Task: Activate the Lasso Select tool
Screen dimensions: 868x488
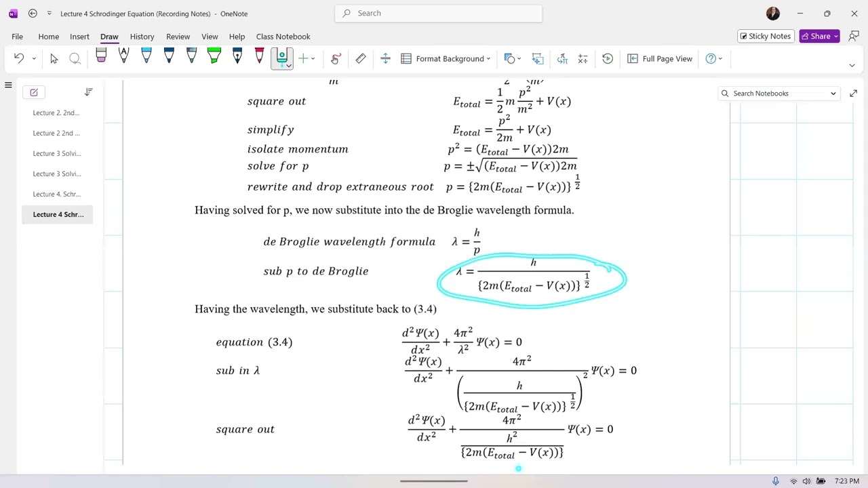Action: (x=75, y=59)
